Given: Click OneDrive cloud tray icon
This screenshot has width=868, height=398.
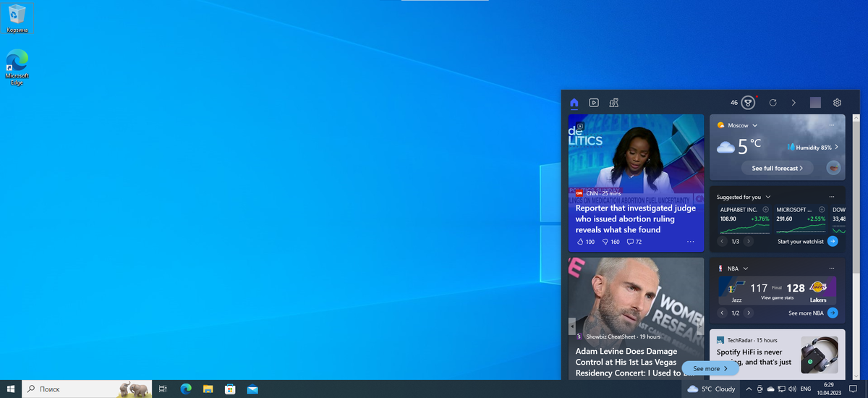Looking at the screenshot, I should (x=770, y=389).
